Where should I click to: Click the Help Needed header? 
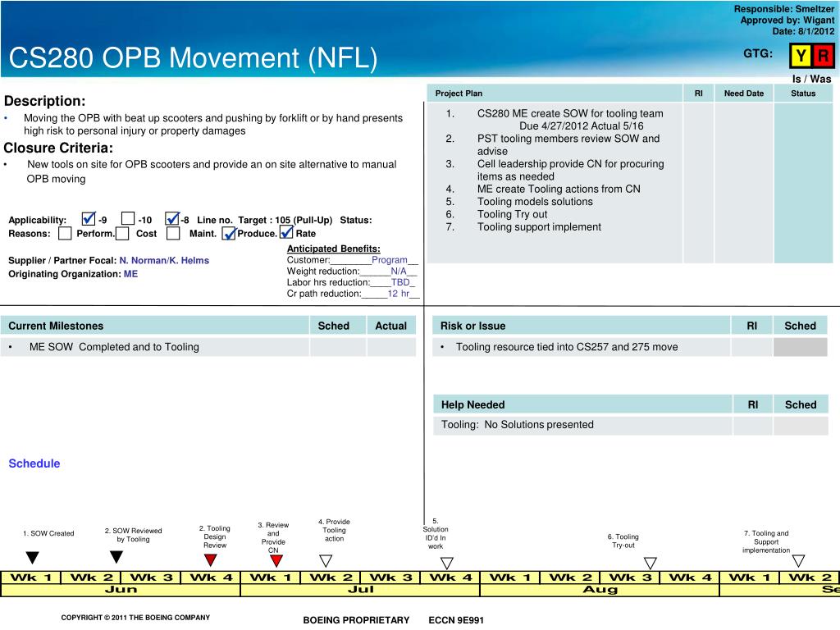[582, 404]
